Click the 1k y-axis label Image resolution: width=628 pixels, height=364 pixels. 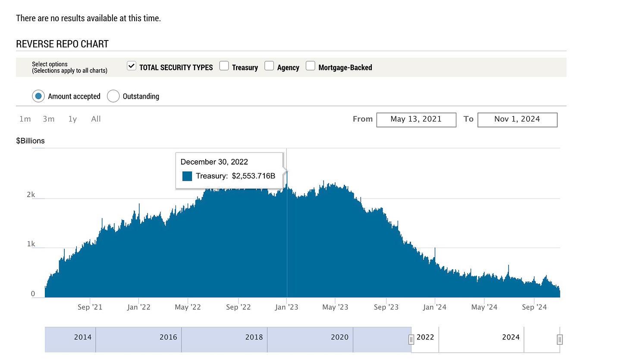(31, 244)
